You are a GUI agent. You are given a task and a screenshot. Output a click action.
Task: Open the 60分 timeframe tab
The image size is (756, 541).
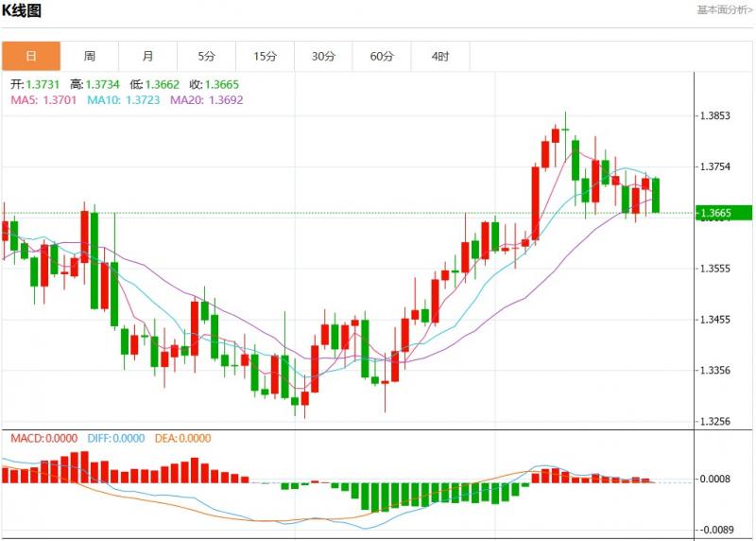[382, 56]
